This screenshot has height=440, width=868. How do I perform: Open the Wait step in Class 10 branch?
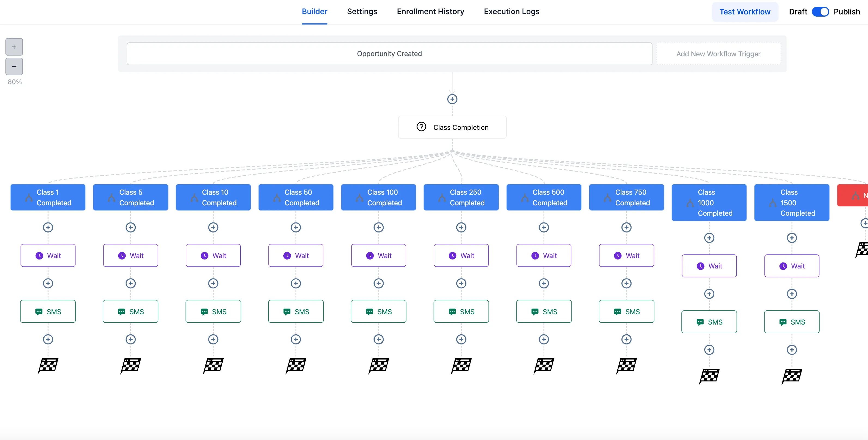coord(213,255)
